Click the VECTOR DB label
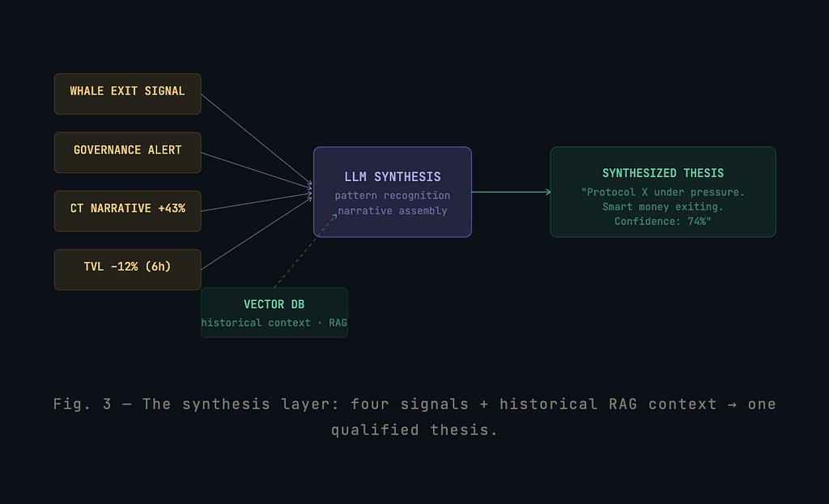 (x=274, y=304)
